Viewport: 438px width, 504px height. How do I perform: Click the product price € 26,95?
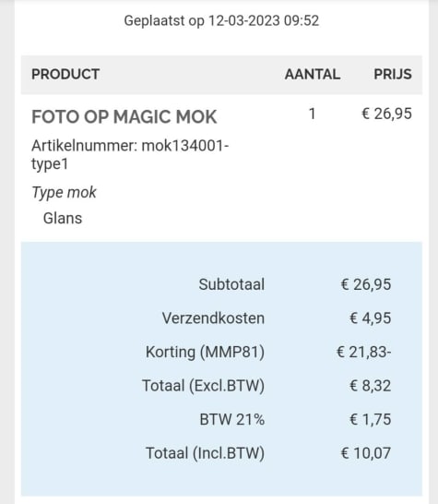[386, 114]
